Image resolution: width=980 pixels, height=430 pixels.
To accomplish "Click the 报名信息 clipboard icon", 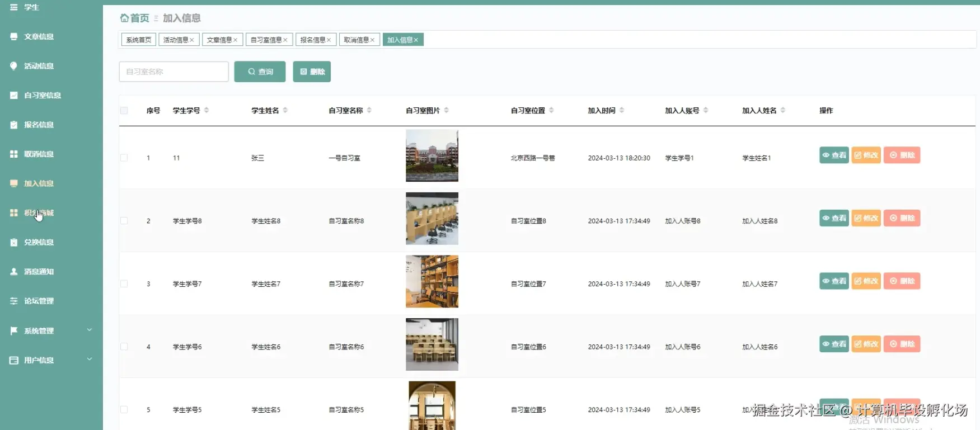I will pyautogui.click(x=13, y=125).
